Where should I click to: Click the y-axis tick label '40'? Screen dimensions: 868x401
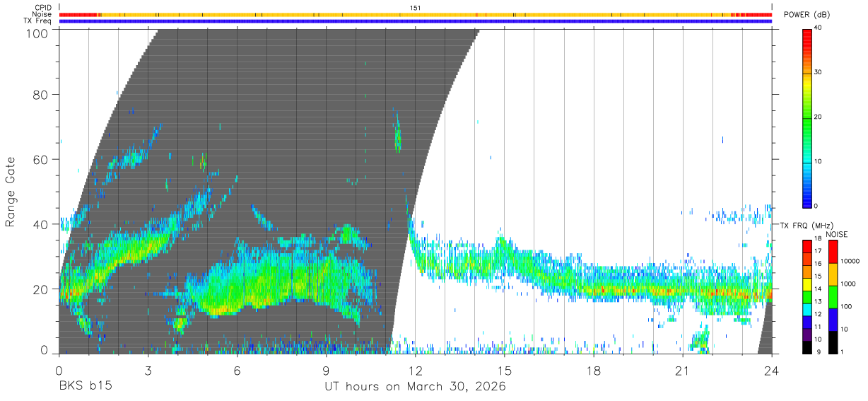[x=41, y=224]
